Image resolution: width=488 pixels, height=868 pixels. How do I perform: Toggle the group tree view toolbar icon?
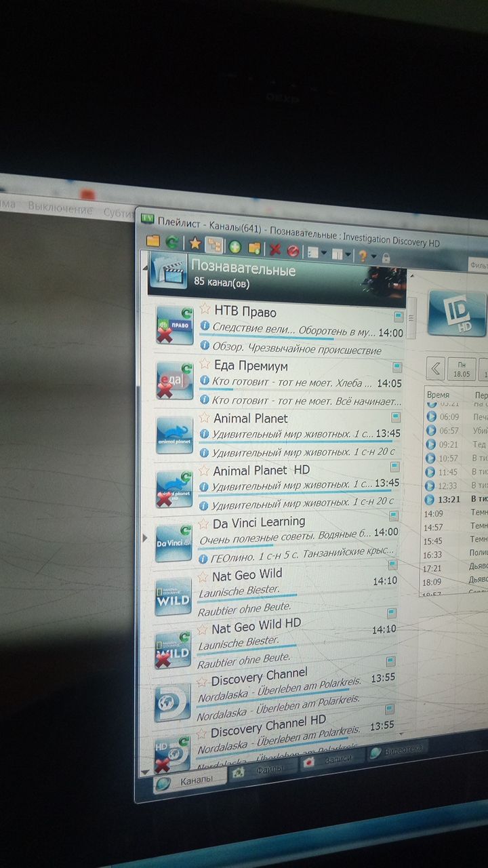tap(213, 245)
